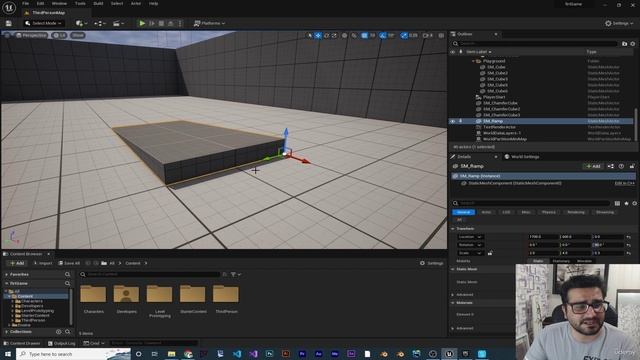
Task: Toggle surface snapping icon
Action: 354,36
